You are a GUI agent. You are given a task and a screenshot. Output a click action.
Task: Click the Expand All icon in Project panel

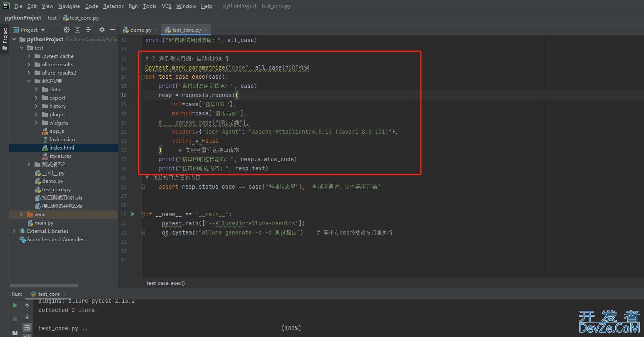77,30
